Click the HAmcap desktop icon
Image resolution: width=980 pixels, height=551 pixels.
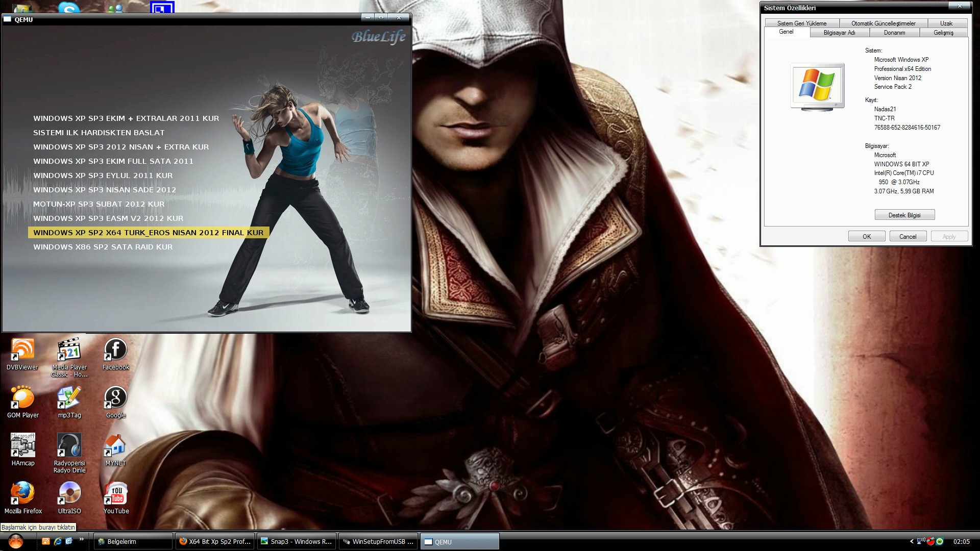tap(23, 450)
